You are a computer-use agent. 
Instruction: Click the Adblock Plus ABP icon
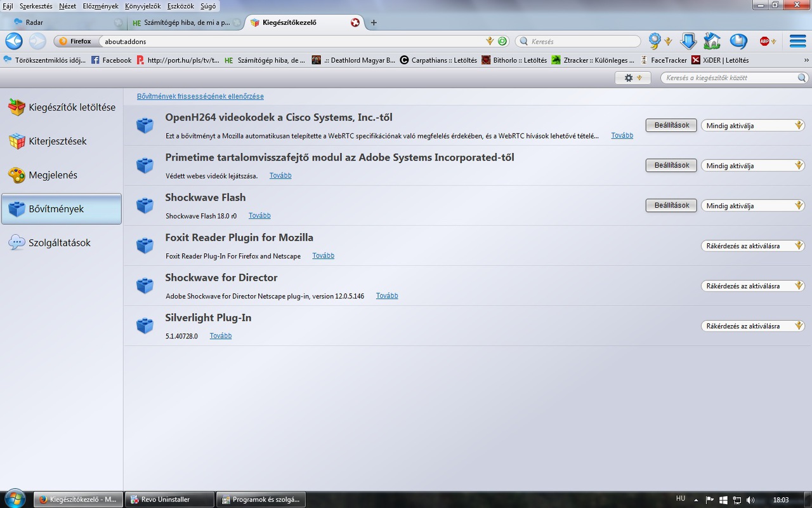(764, 41)
